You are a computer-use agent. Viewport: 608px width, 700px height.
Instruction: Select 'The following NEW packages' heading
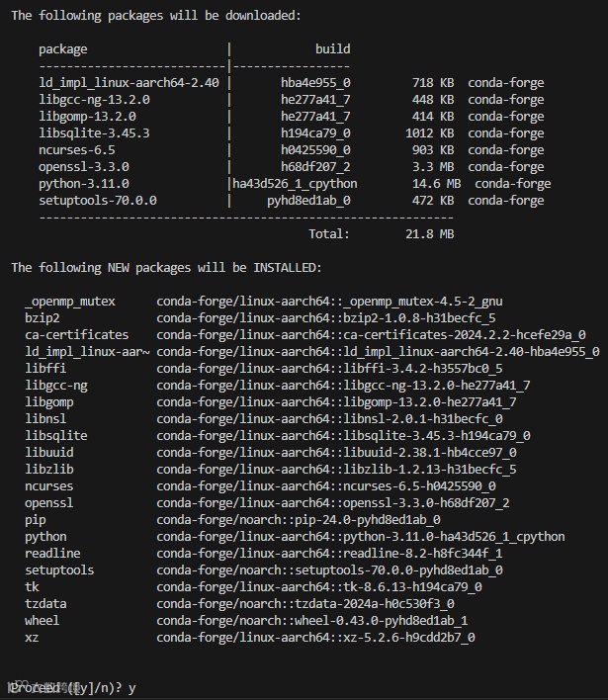coord(166,267)
